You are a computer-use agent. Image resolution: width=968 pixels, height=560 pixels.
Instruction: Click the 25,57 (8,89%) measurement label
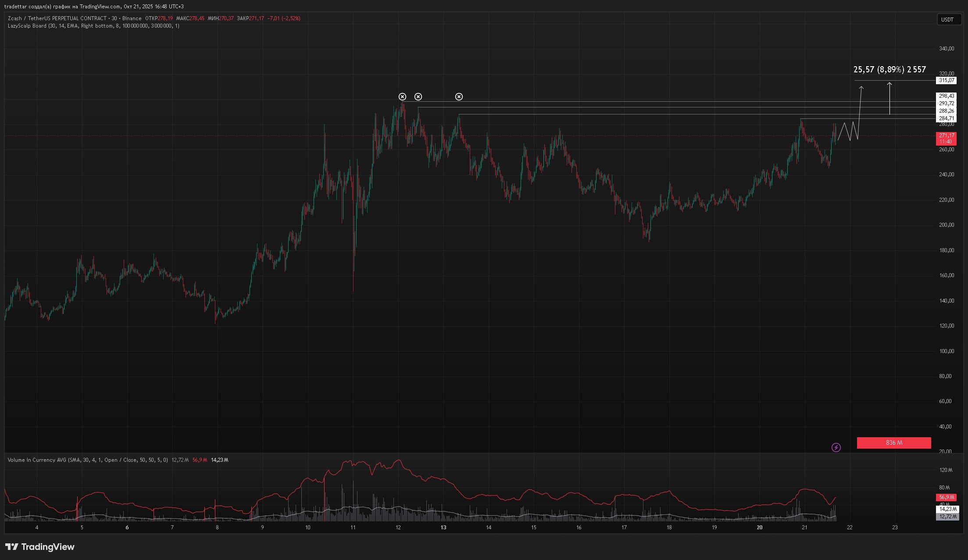click(889, 69)
